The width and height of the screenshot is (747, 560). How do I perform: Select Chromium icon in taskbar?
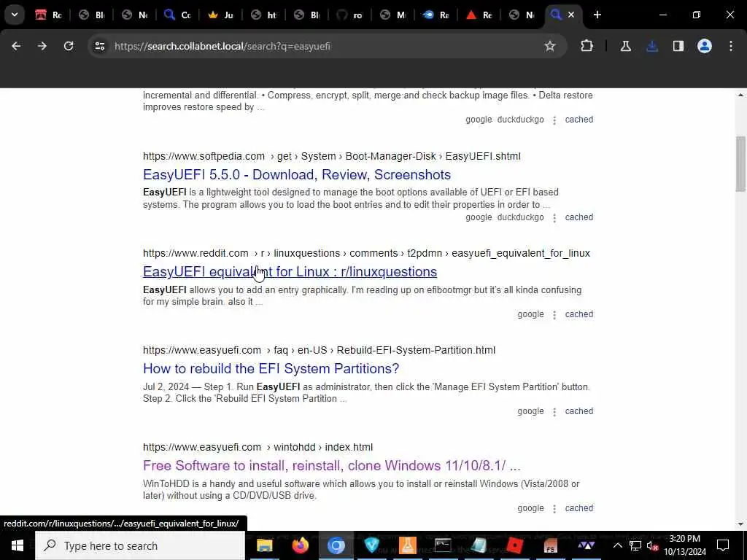(336, 545)
